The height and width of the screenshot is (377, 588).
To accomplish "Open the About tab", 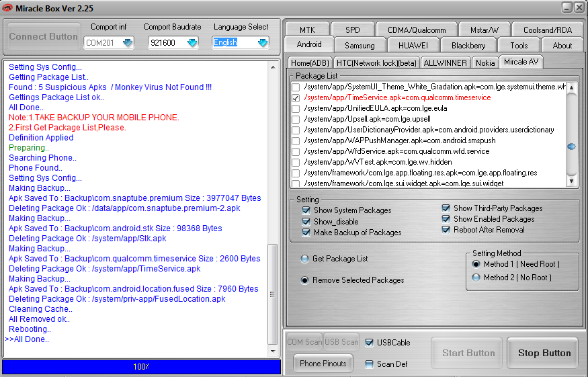I will click(x=562, y=46).
